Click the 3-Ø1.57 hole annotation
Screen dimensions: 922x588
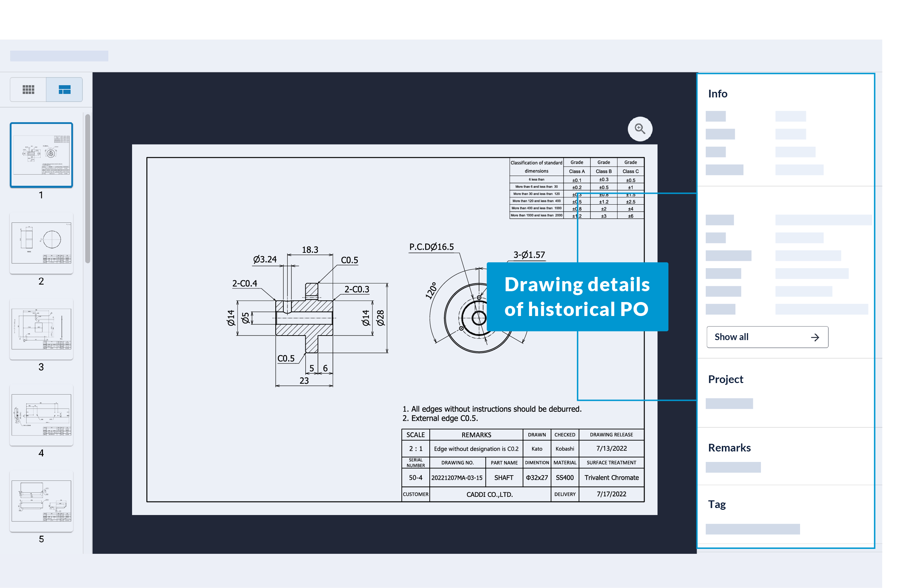point(529,255)
